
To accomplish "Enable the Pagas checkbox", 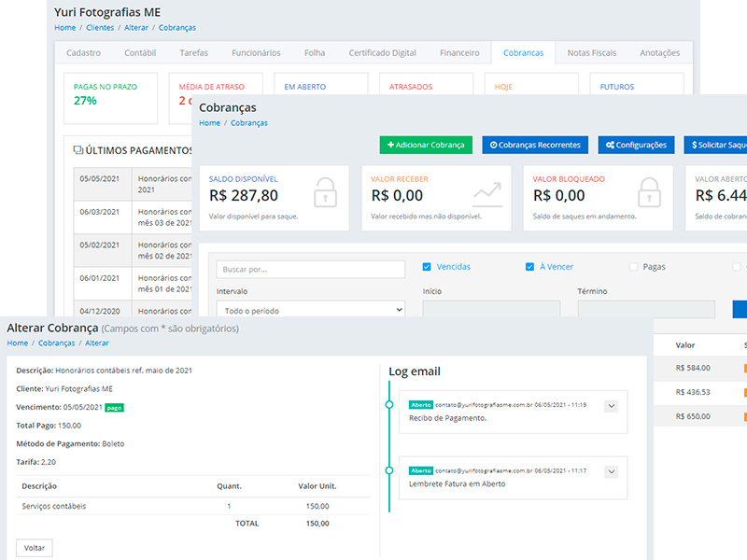I will (633, 267).
